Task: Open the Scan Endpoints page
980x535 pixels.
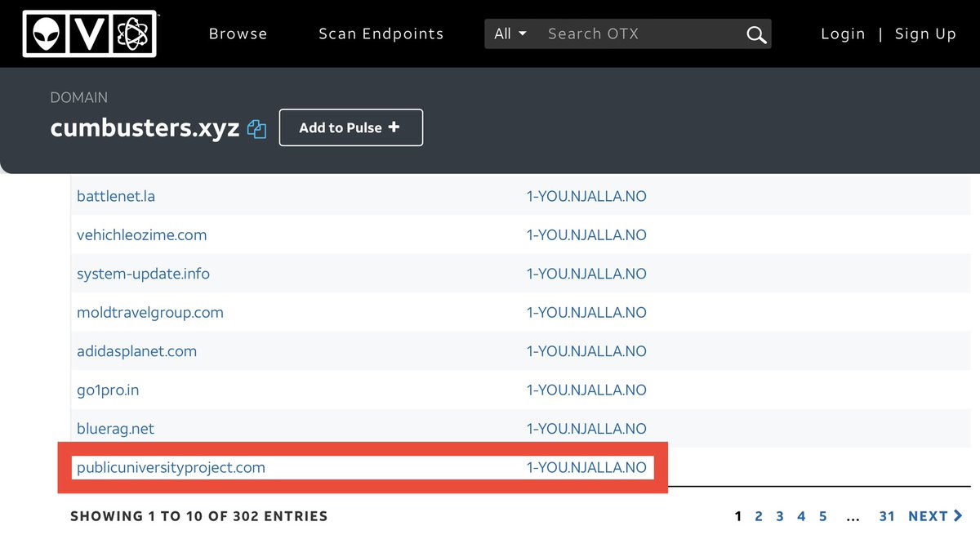Action: [381, 34]
